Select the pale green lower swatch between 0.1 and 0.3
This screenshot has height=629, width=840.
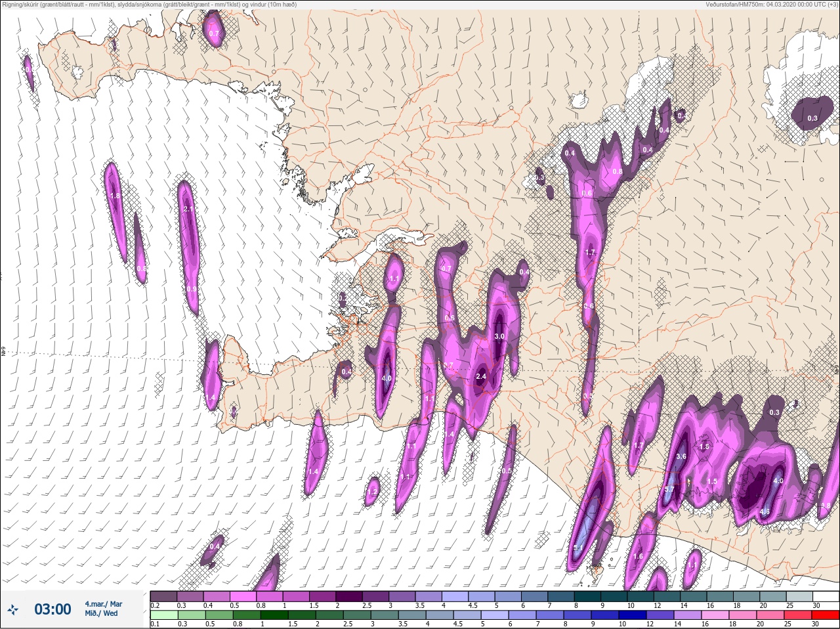[x=164, y=615]
